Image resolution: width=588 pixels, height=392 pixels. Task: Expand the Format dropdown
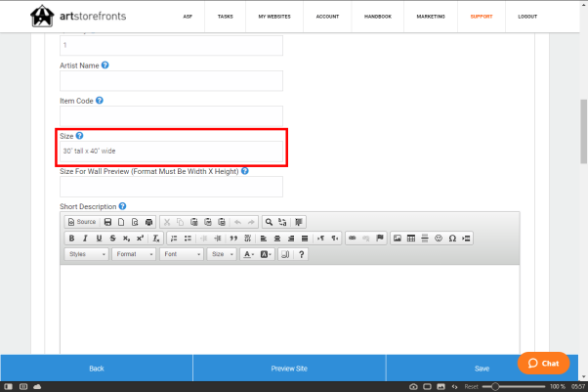pyautogui.click(x=133, y=254)
